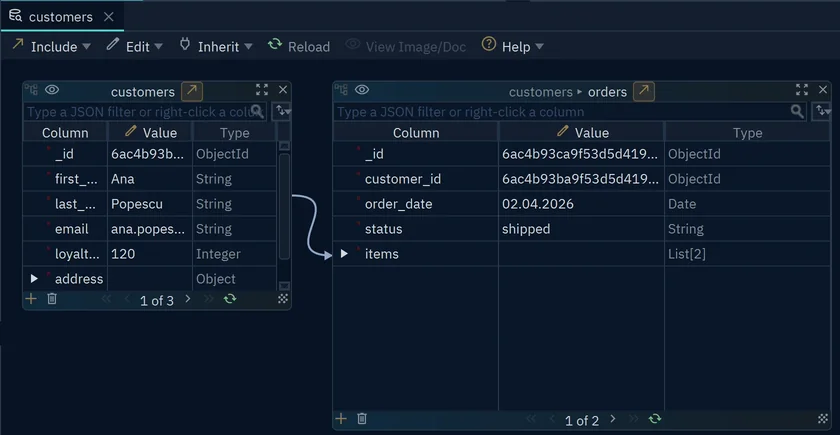840x435 pixels.
Task: Expand the address object row
Action: tap(34, 279)
